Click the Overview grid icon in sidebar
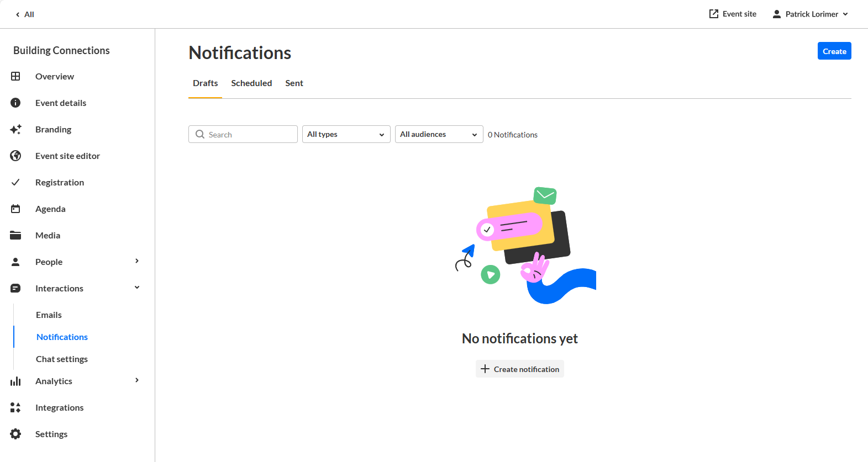This screenshot has height=462, width=868. coord(15,76)
